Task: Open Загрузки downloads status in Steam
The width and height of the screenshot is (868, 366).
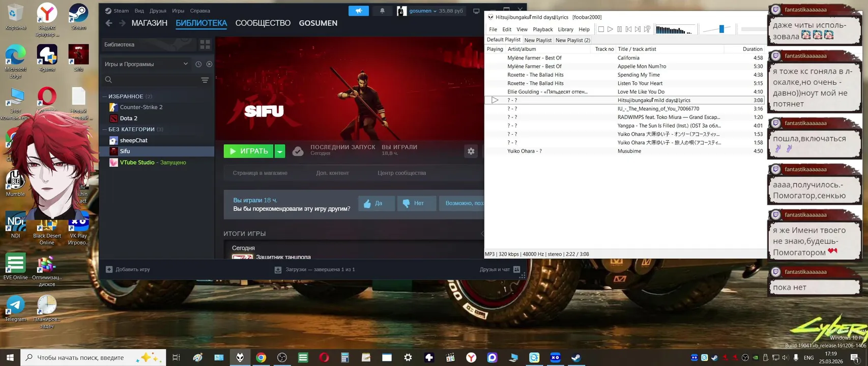Action: pos(314,269)
